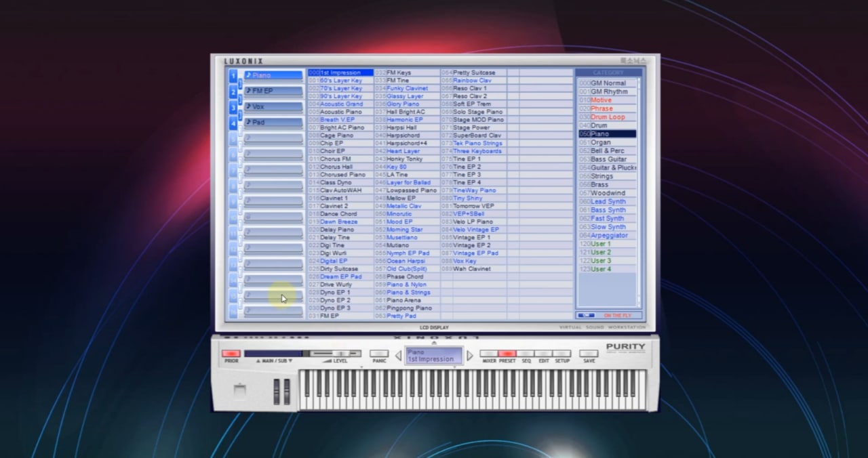Screen dimensions: 868x458
Task: Select User 1 category
Action: coord(607,244)
